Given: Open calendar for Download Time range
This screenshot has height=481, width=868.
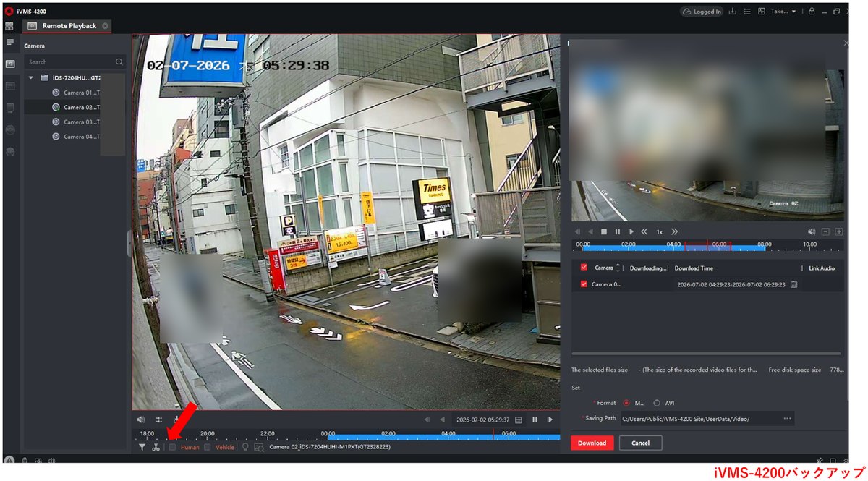Looking at the screenshot, I should pos(793,285).
